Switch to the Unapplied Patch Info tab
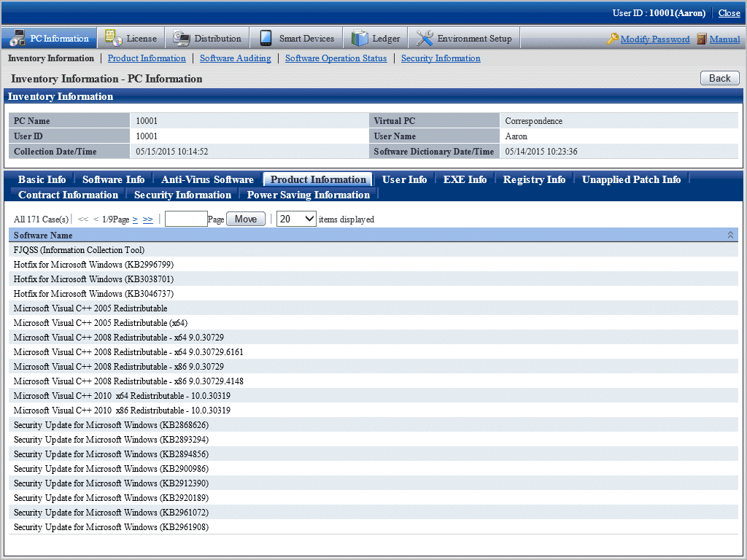This screenshot has width=747, height=560. tap(631, 179)
